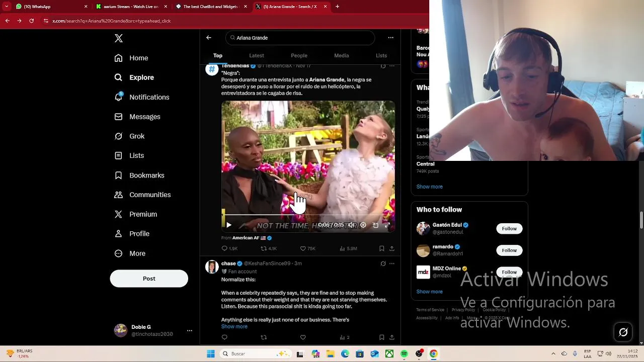Open Lists in the left sidebar
This screenshot has height=362, width=644.
[x=129, y=156]
